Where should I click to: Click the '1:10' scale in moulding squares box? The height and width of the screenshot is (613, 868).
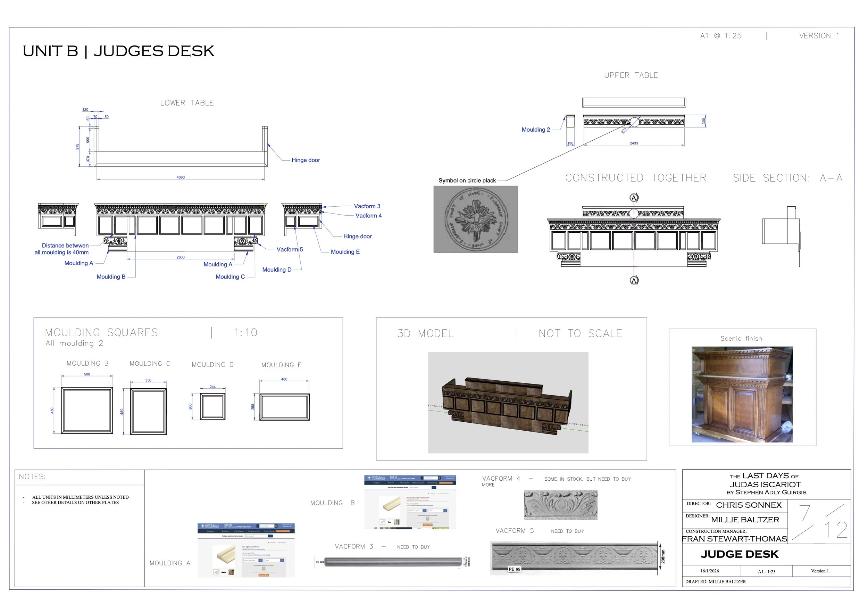pyautogui.click(x=246, y=332)
